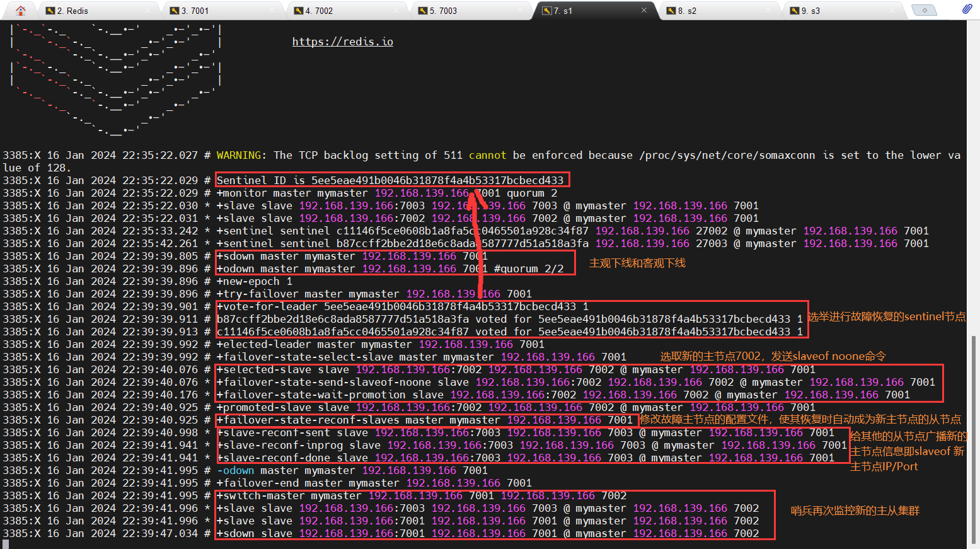Close the '4. 7002' tab

396,11
